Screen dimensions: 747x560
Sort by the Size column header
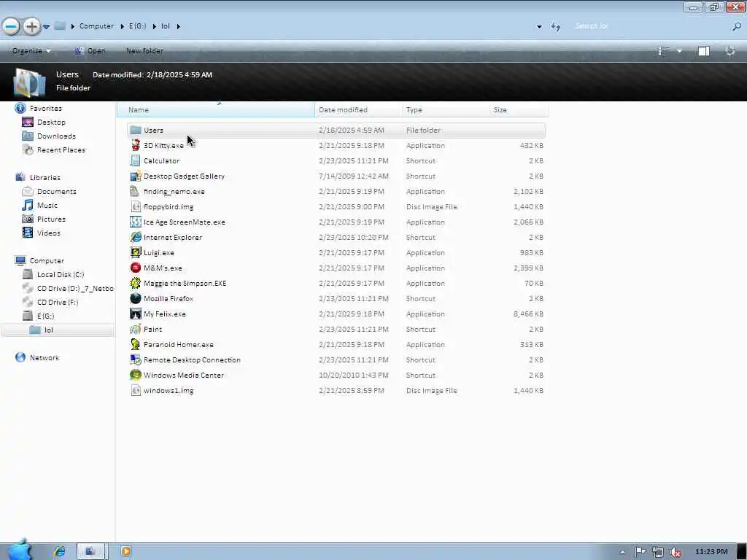click(x=519, y=109)
